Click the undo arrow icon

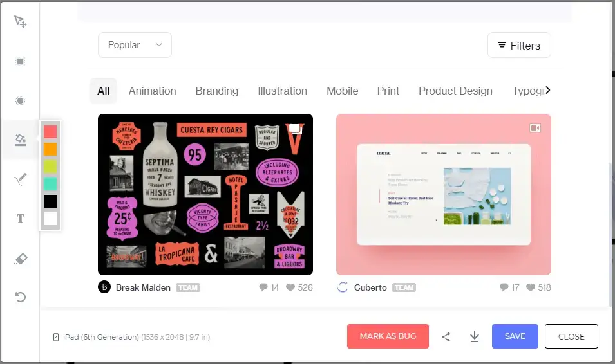tap(21, 297)
